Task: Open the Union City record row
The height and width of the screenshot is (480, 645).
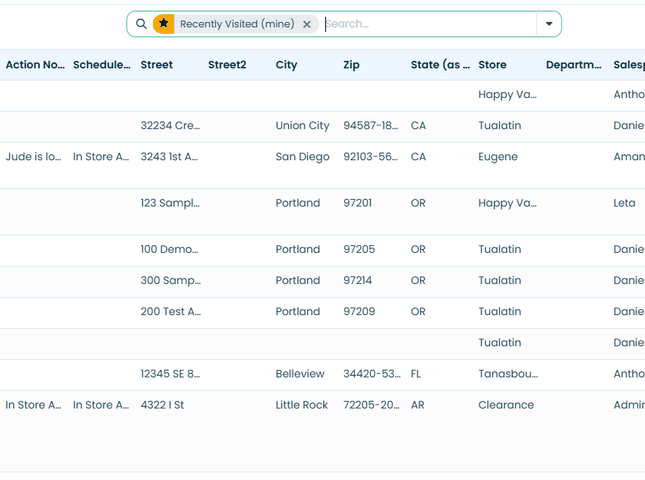Action: [x=322, y=127]
